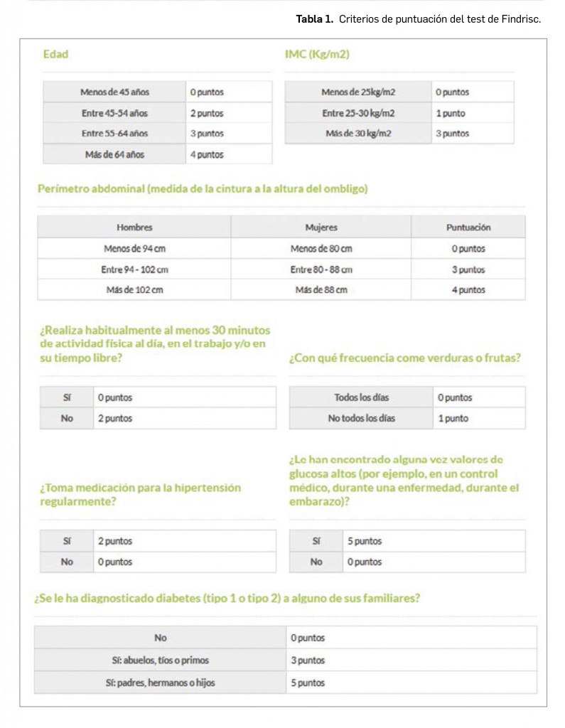Image resolution: width=565 pixels, height=728 pixels.
Task: Click the "Entre 45-54 años" row label
Action: (114, 113)
